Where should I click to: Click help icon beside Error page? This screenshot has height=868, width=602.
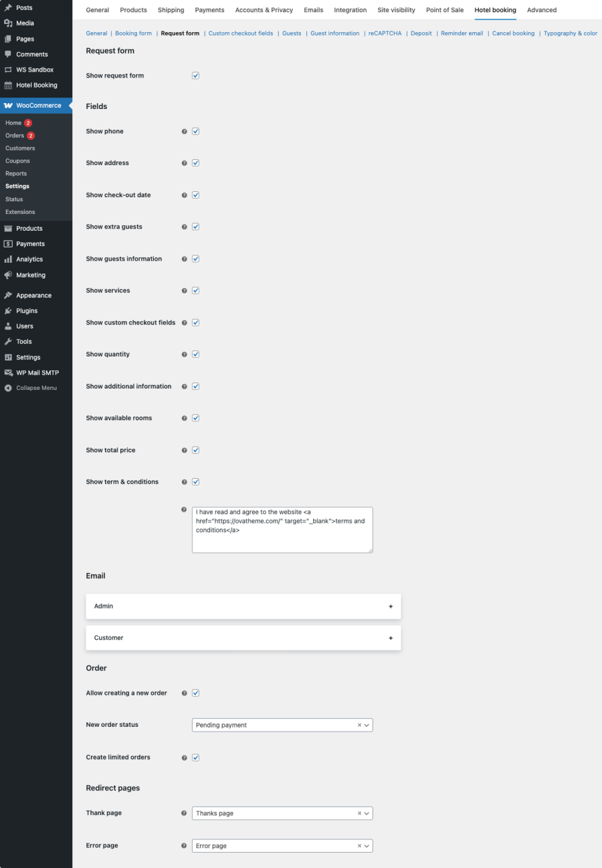coord(184,846)
